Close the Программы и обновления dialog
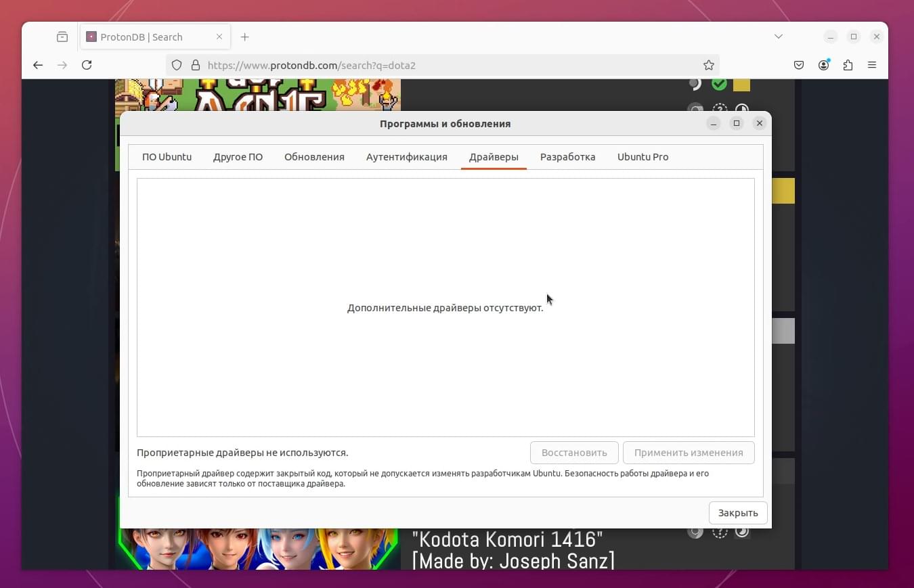914x588 pixels. click(x=760, y=123)
